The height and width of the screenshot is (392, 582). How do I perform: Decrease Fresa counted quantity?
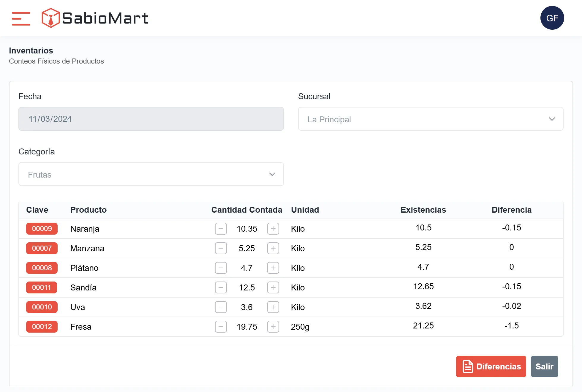pyautogui.click(x=221, y=327)
